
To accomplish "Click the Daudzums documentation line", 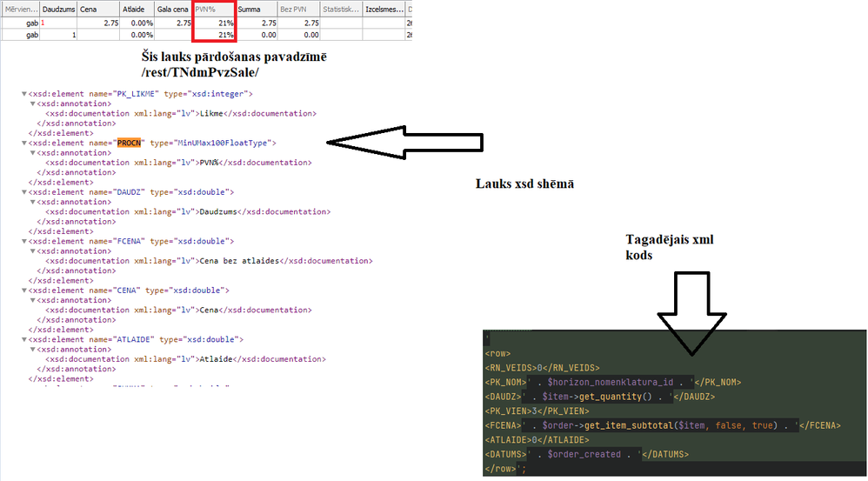I will click(x=188, y=212).
